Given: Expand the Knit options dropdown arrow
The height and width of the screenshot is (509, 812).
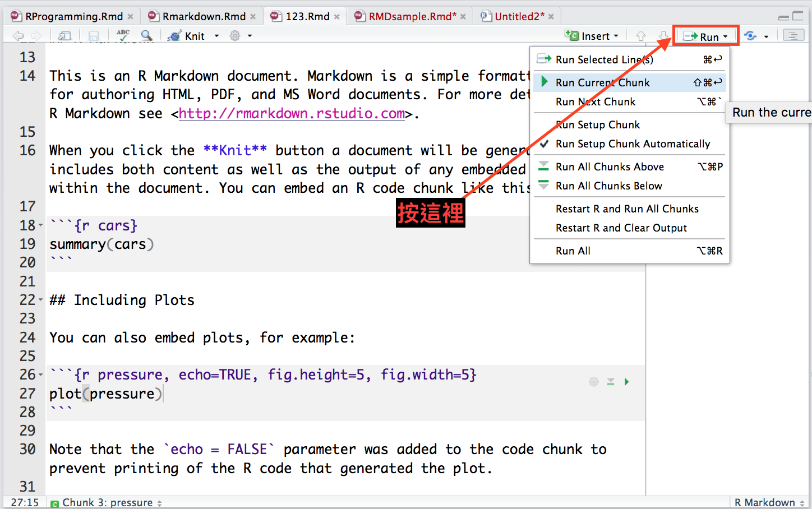Looking at the screenshot, I should point(217,36).
